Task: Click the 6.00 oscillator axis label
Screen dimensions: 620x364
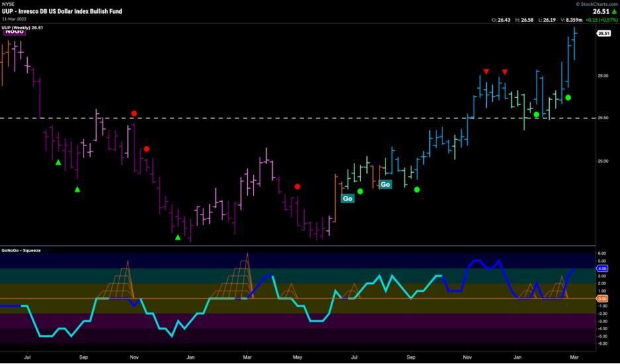Action: (x=603, y=253)
